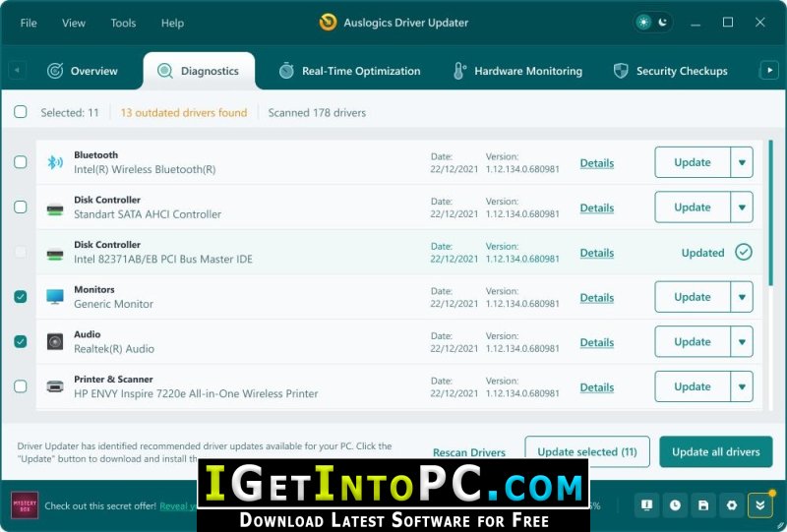Open the File menu
The height and width of the screenshot is (532, 787).
pos(29,23)
